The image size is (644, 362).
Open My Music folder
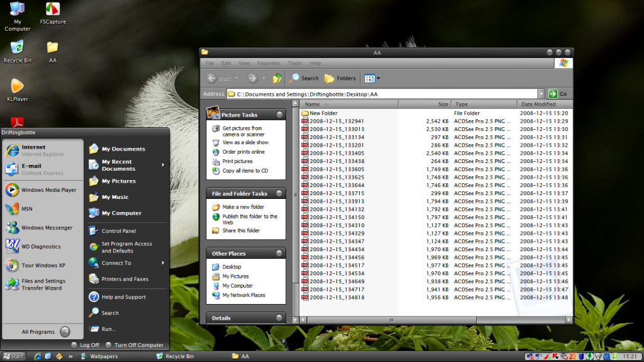(x=127, y=197)
